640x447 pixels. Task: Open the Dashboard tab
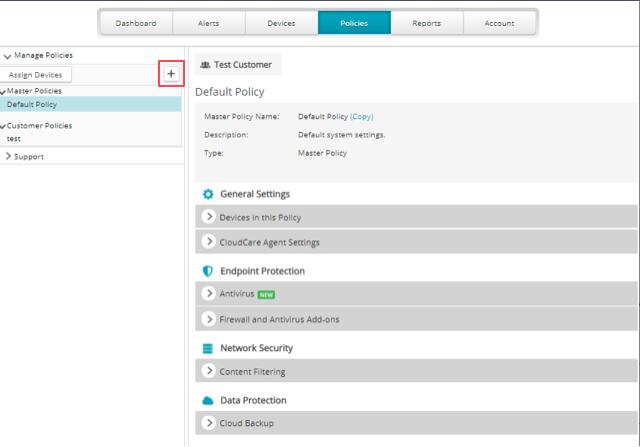point(135,22)
